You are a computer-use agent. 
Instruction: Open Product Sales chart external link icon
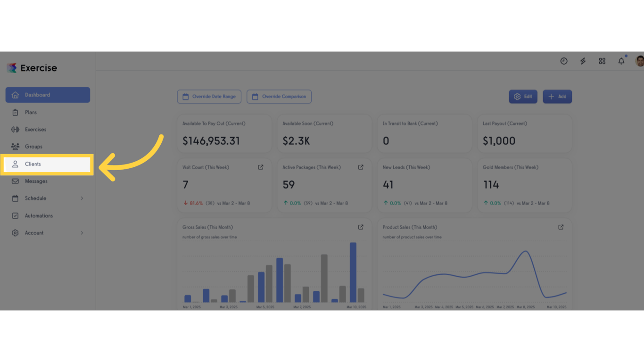561,227
